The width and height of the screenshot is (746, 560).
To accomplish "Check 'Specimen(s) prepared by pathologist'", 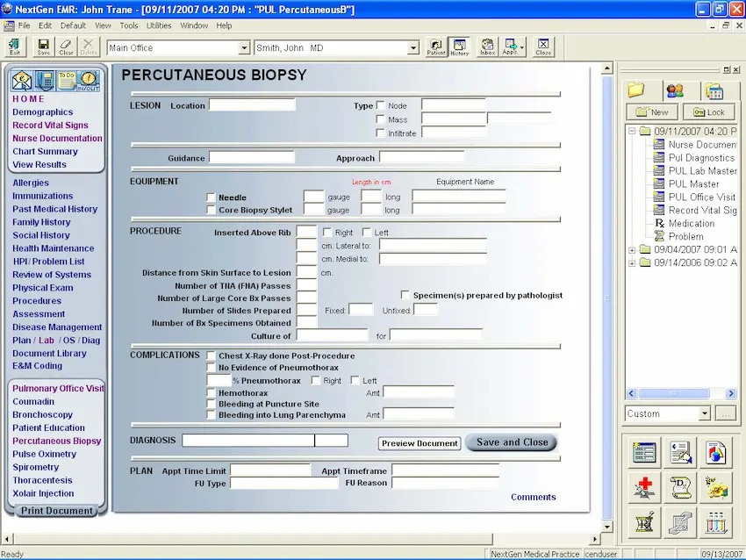I will click(405, 295).
